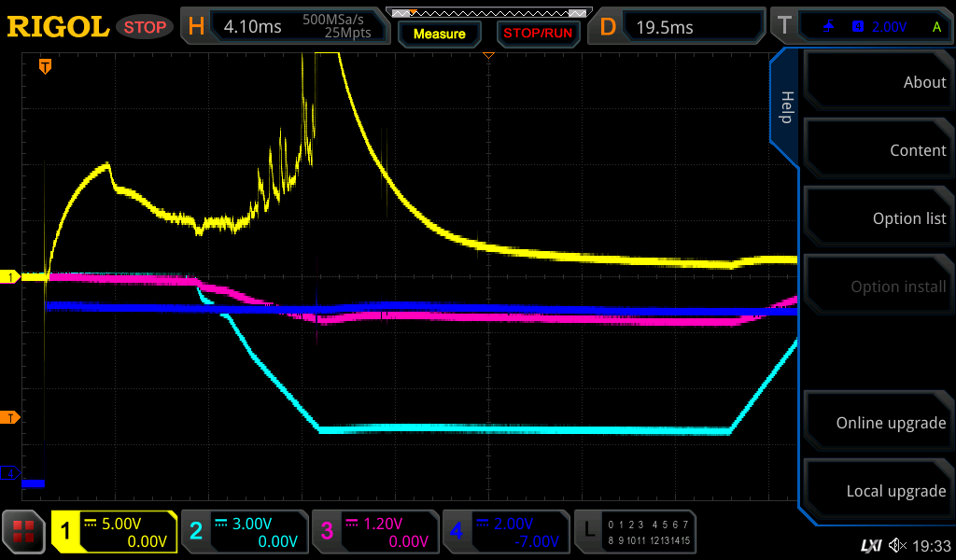Screen dimensions: 956x560
Task: Click the orange trigger level marker on left edge
Action: [x=11, y=417]
